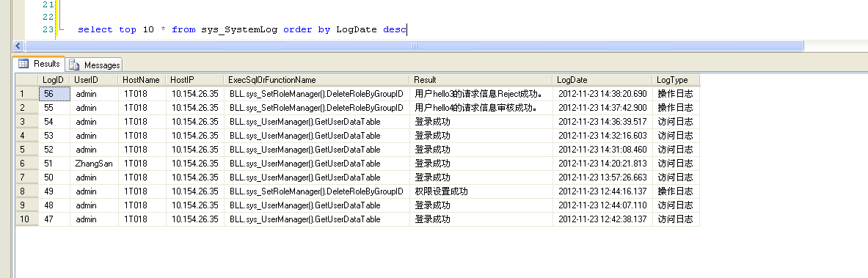Image resolution: width=868 pixels, height=278 pixels.
Task: Click the 操作日志 LogType cell in LogID 49 row
Action: tap(676, 191)
